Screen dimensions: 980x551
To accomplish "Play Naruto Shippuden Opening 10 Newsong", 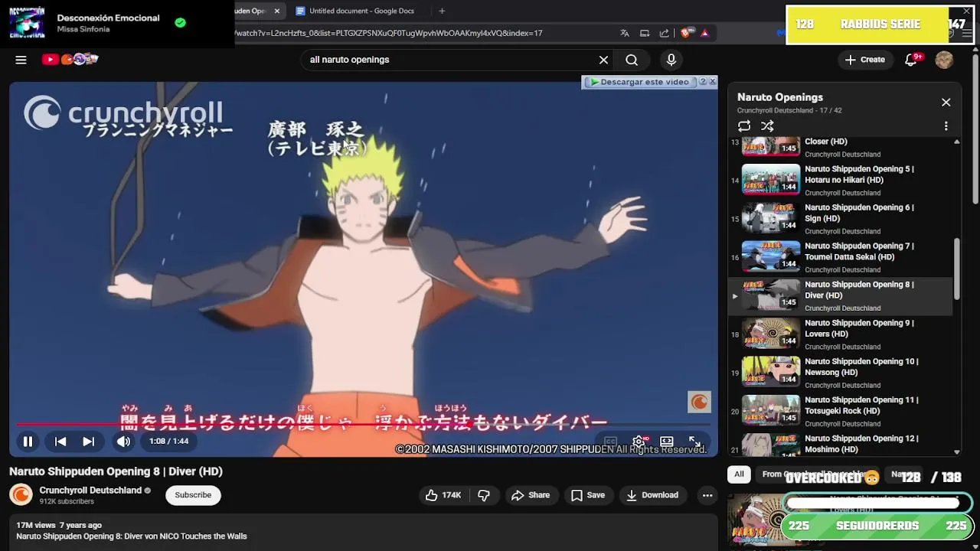I will [842, 373].
